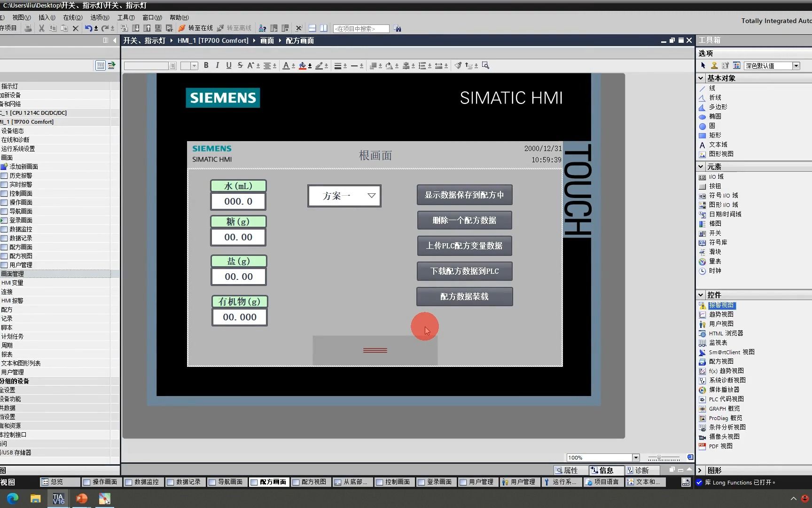Click the Undo arrow icon
The width and height of the screenshot is (812, 508).
(x=88, y=28)
